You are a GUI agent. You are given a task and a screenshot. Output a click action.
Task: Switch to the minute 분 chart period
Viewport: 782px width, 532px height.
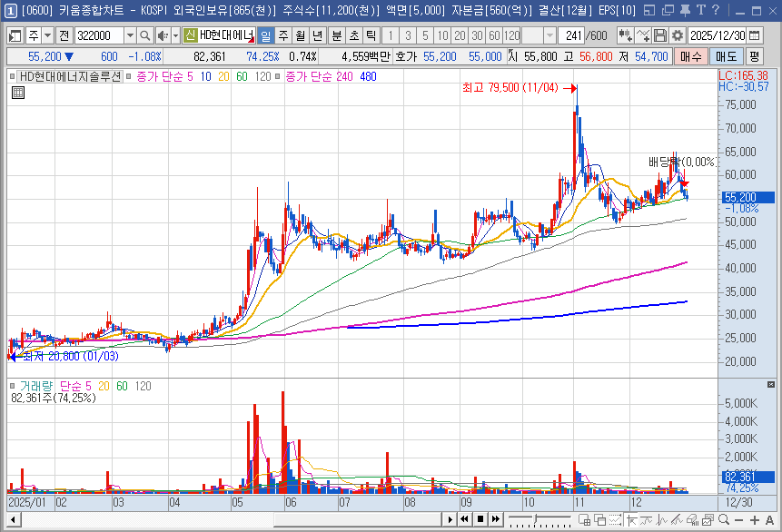point(337,35)
